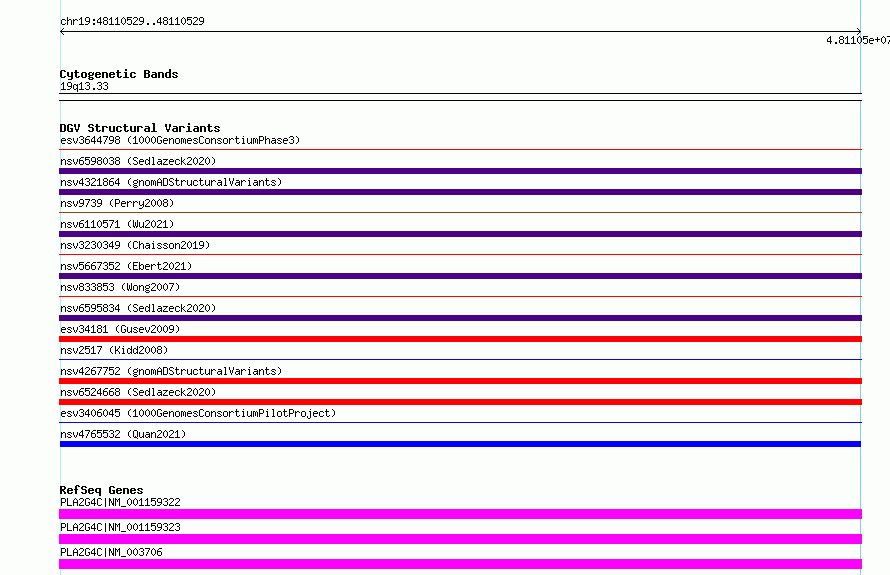The height and width of the screenshot is (575, 890).
Task: Click nsv6110571 (Wu2021) label
Action: pos(117,224)
